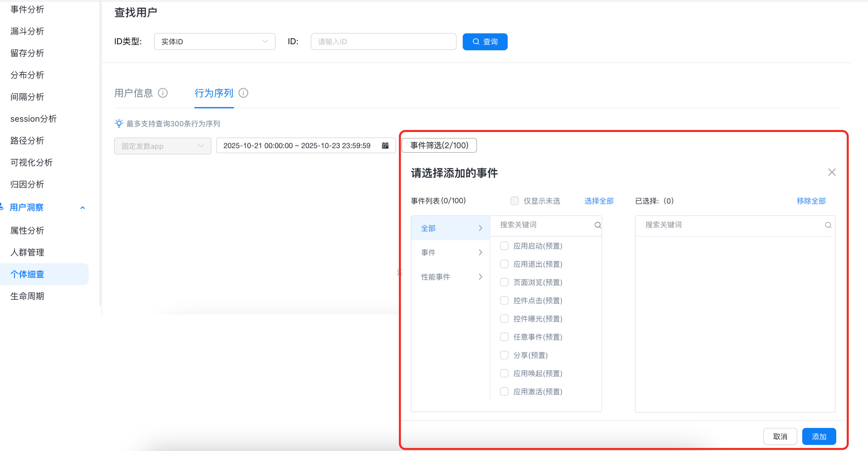Viewport: 868px width, 451px height.
Task: Click search icon in selected events box
Action: (828, 225)
